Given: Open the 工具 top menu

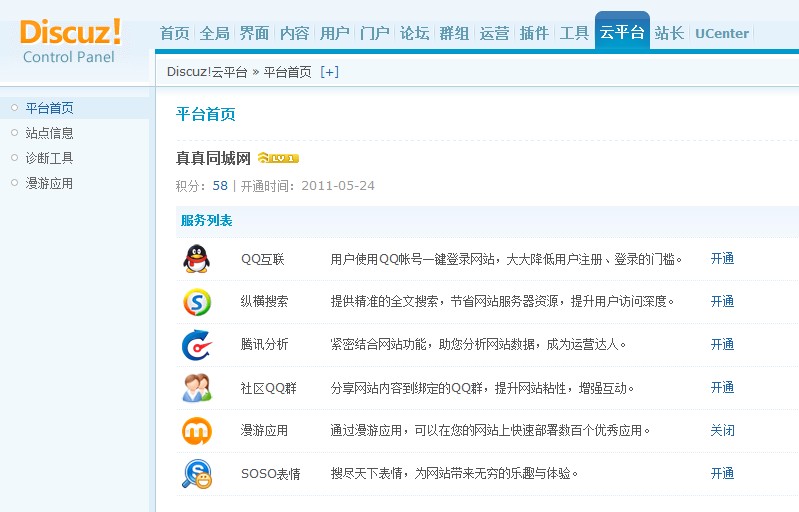Looking at the screenshot, I should (574, 34).
